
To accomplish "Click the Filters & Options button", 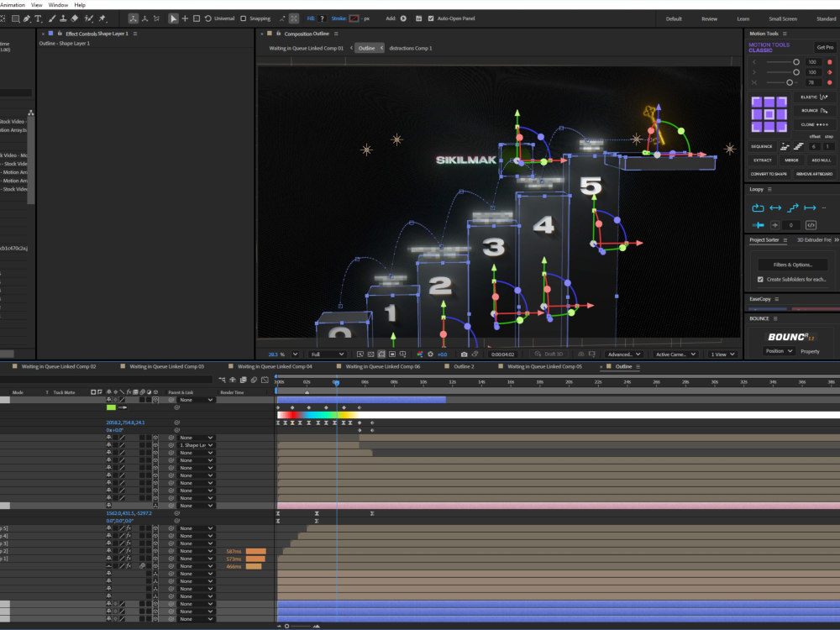I will tap(793, 265).
